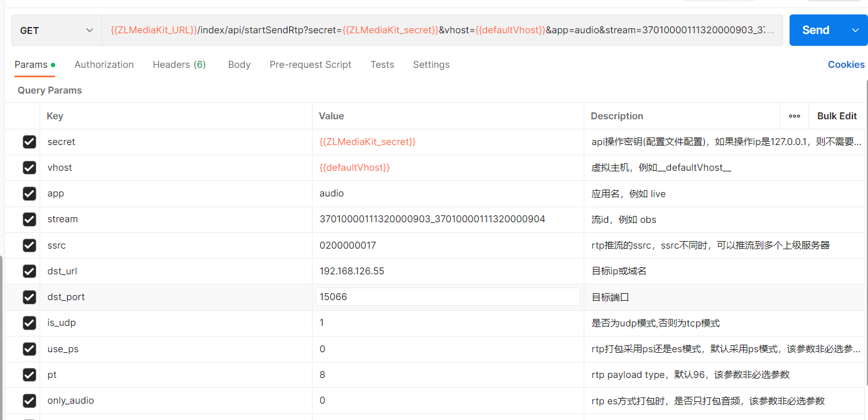Disable the only_audio parameter
This screenshot has width=868, height=420.
[x=29, y=401]
